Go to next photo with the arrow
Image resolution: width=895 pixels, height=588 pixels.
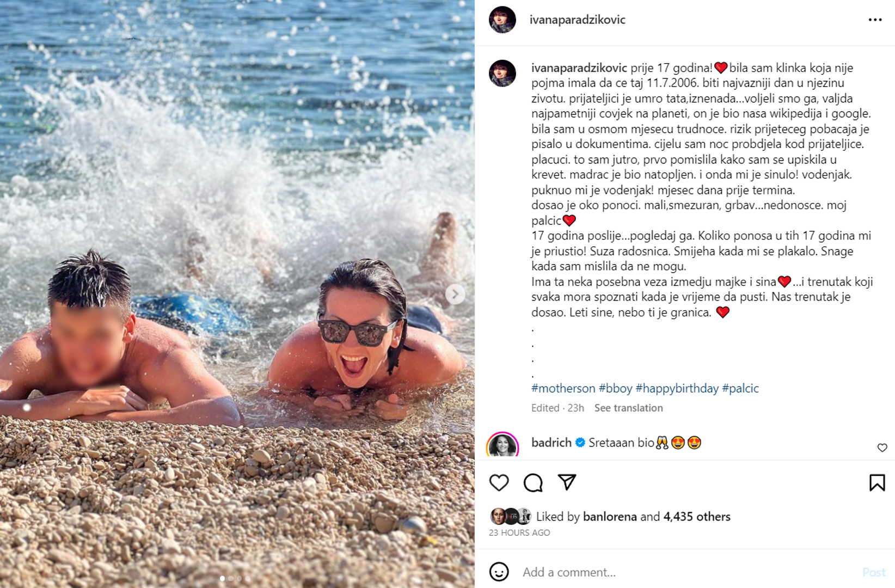pyautogui.click(x=455, y=294)
